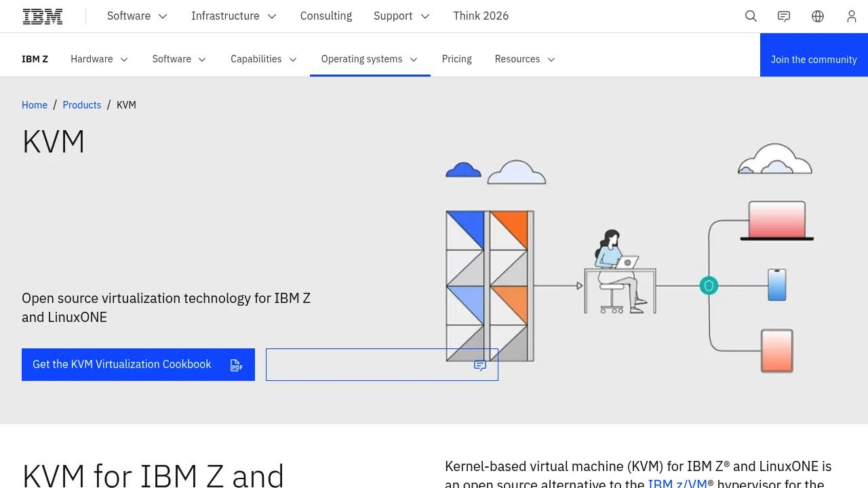Click the IBM Z subnav title
This screenshot has width=868, height=488.
(x=35, y=59)
